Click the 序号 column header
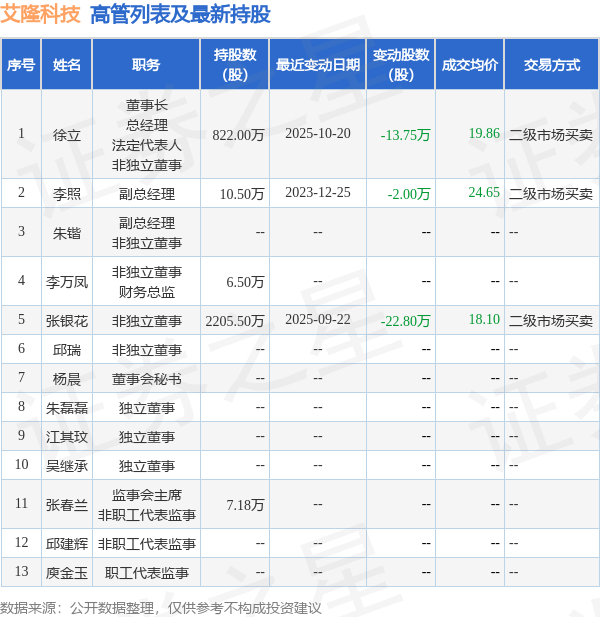Screen dimensions: 600x617 tap(21, 65)
